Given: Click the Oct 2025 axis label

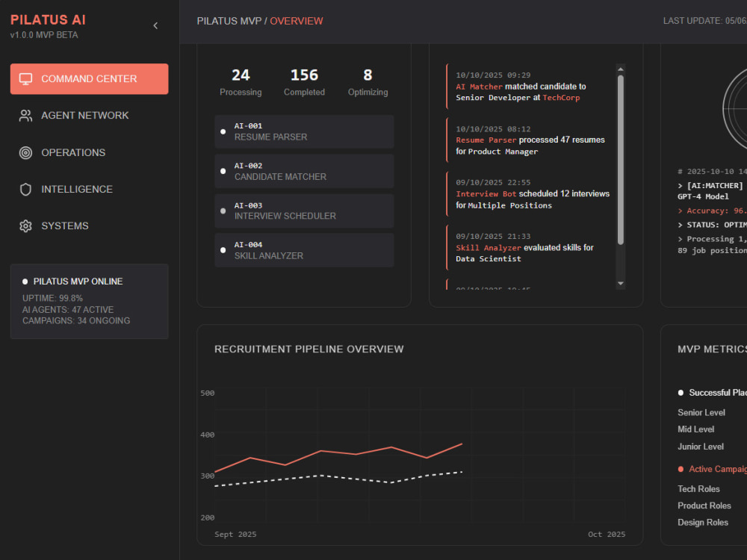Looking at the screenshot, I should click(x=607, y=535).
